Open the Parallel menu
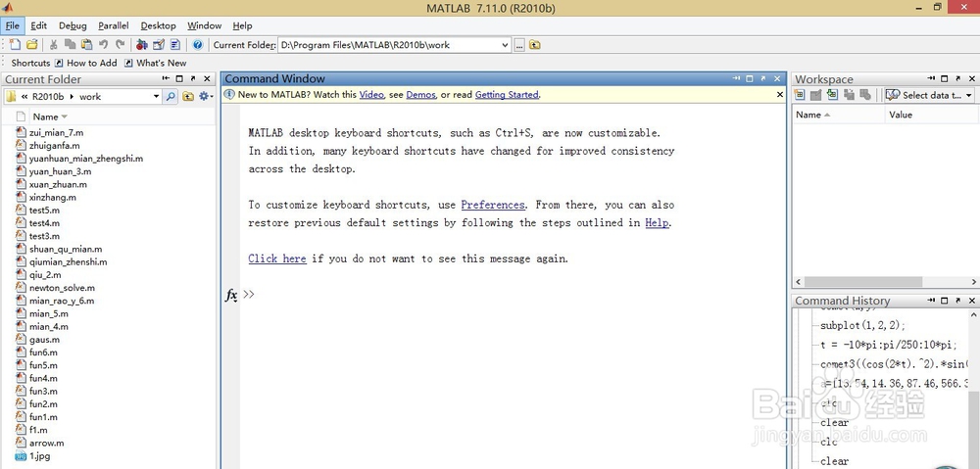The height and width of the screenshot is (469, 980). [113, 25]
